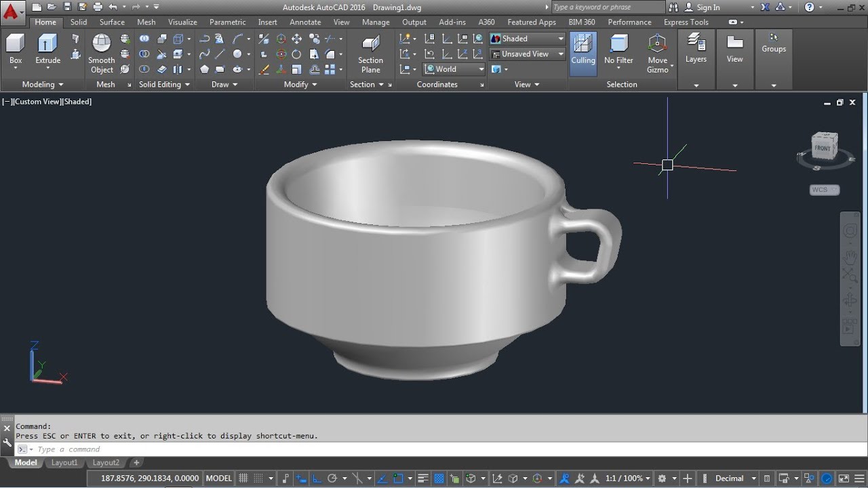Open the World UCS dropdown
The width and height of the screenshot is (868, 488).
pos(454,69)
